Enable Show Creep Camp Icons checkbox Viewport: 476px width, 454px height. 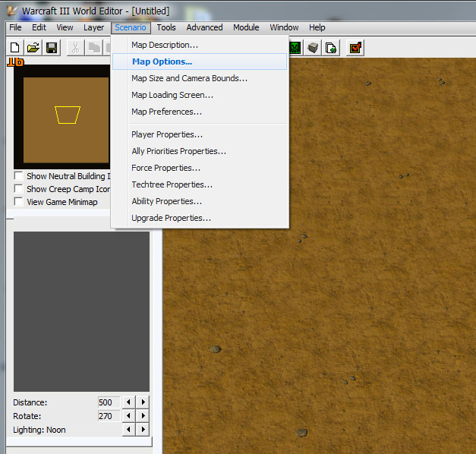coord(18,189)
